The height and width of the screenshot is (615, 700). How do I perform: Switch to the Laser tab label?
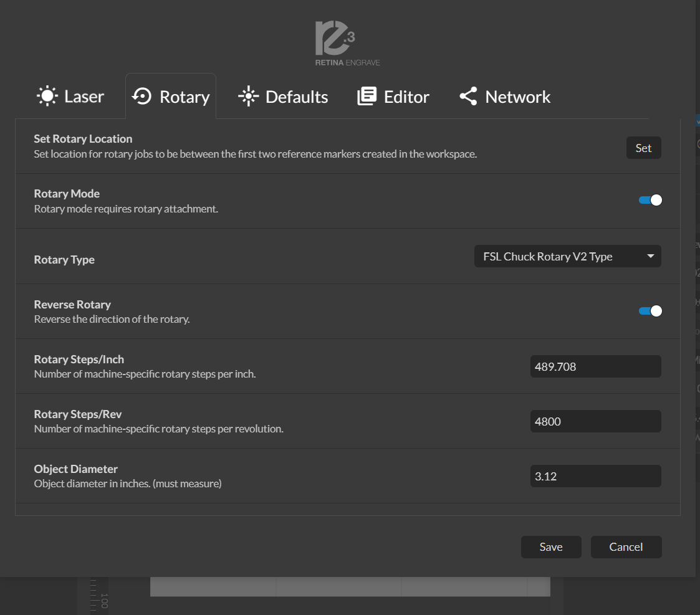click(x=84, y=97)
